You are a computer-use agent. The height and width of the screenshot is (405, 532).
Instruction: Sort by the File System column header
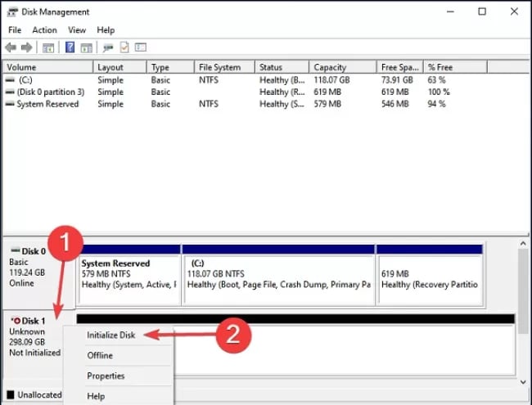coord(224,67)
